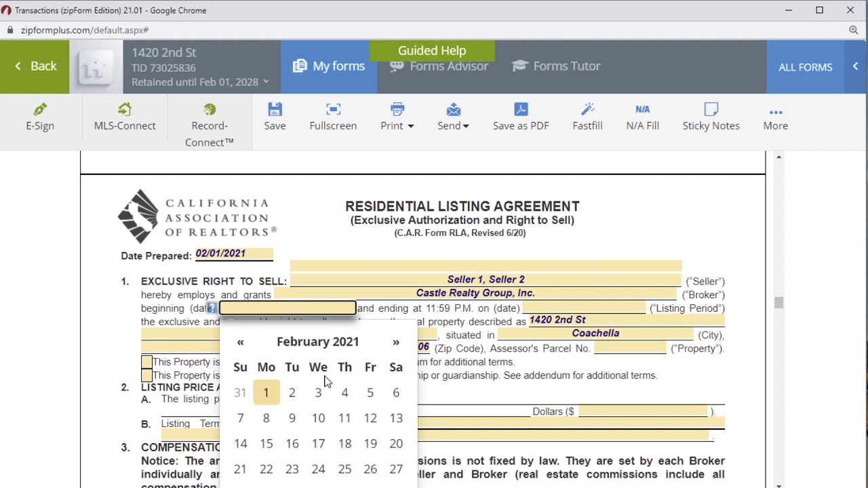Click the Date Prepared field

pyautogui.click(x=234, y=254)
